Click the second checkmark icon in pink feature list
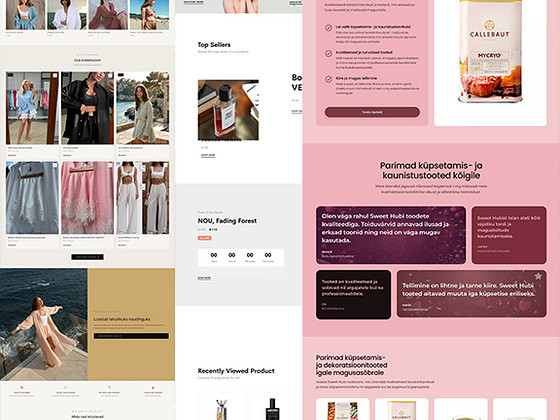 [329, 54]
